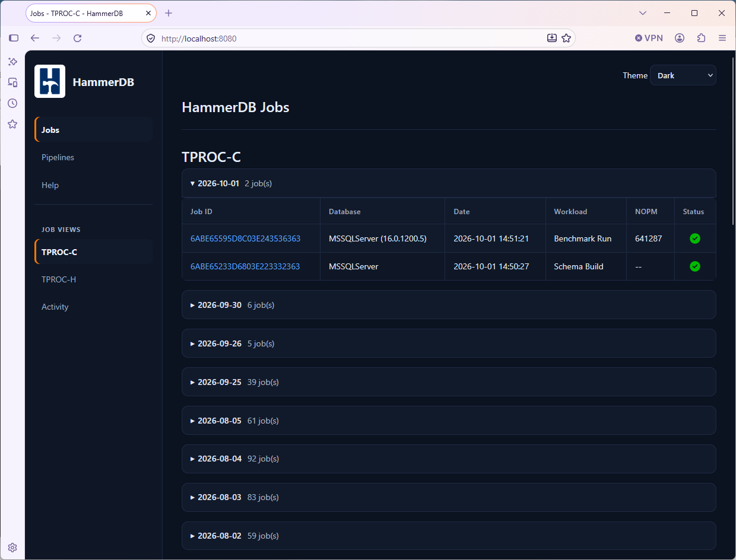Open the VPN indicator
The height and width of the screenshot is (560, 736).
tap(649, 38)
